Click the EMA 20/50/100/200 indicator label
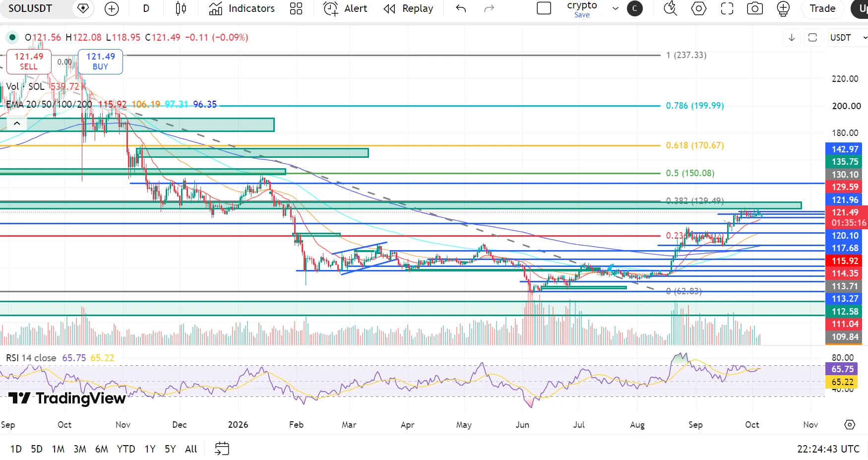The height and width of the screenshot is (460, 868). coord(49,104)
